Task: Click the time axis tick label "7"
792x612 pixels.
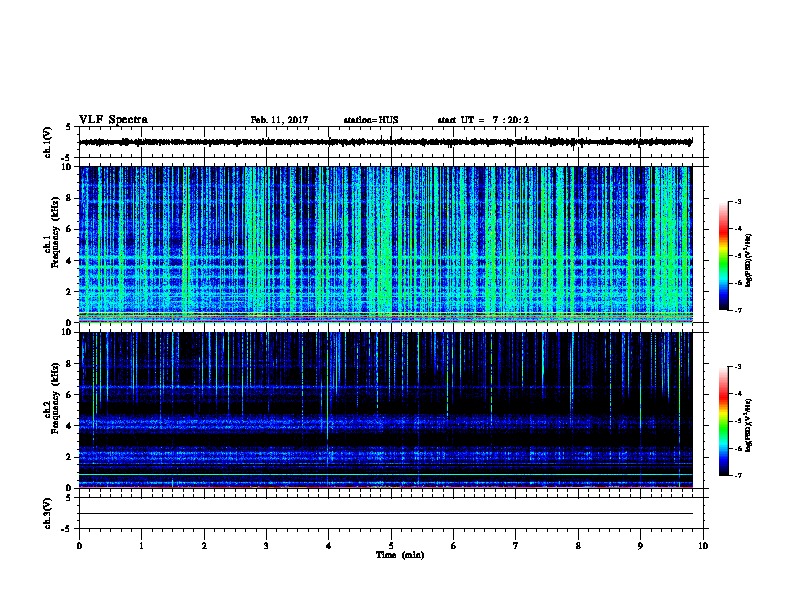Action: [516, 546]
